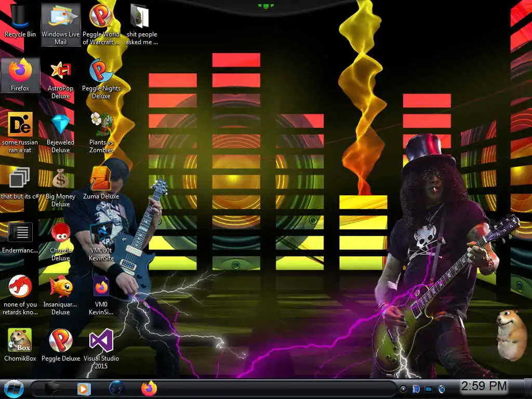Select the Insaniquar... Deluxe fish icon

(60, 295)
